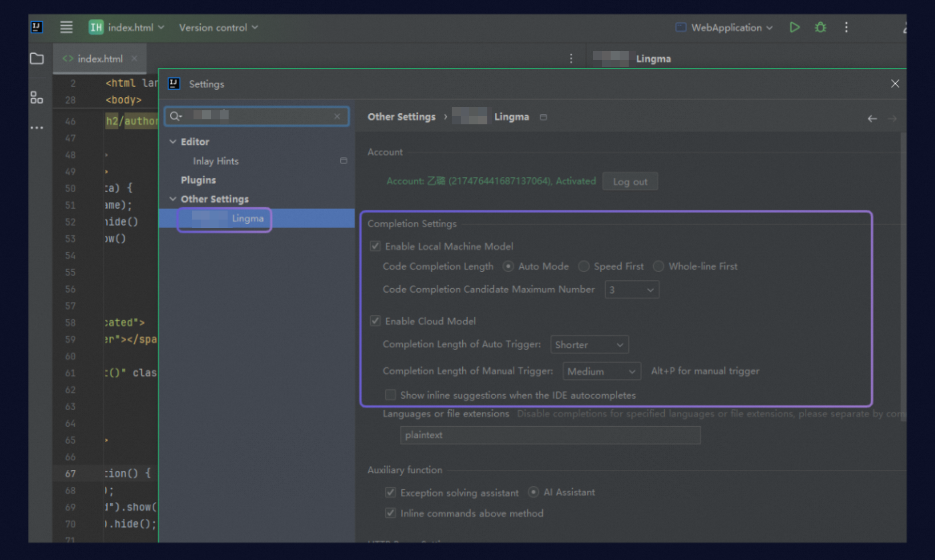Clear the settings search field text
The image size is (935, 560).
(337, 116)
